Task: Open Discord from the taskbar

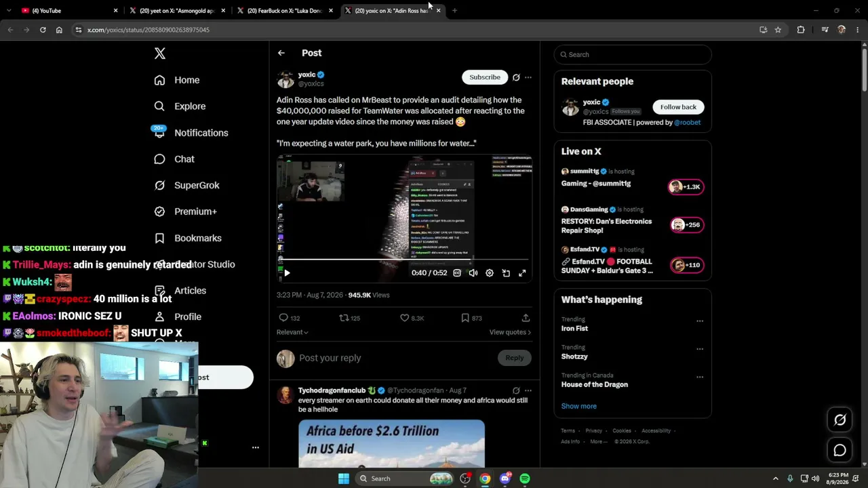Action: click(505, 479)
